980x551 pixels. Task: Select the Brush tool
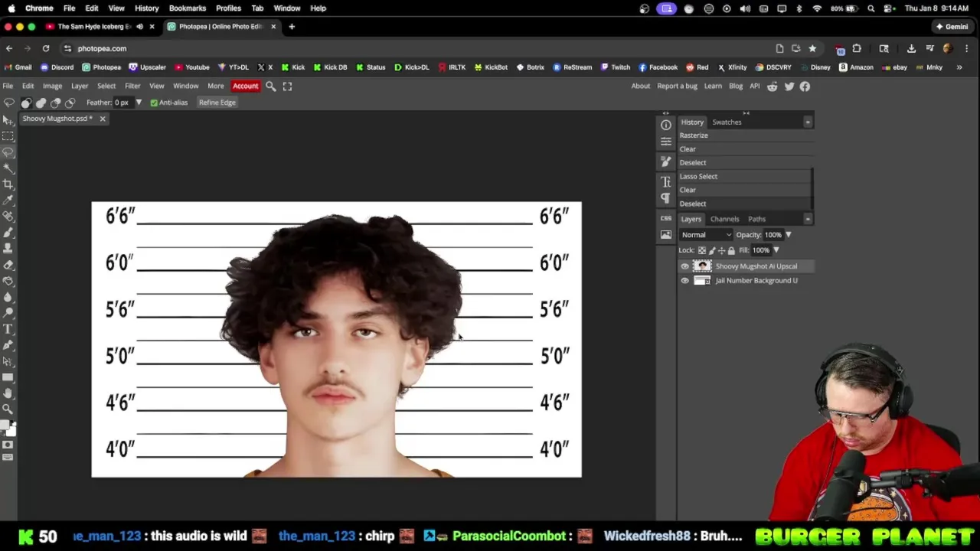[8, 233]
